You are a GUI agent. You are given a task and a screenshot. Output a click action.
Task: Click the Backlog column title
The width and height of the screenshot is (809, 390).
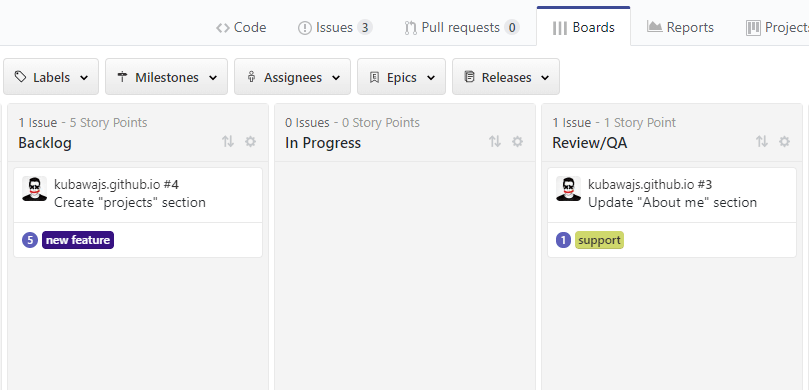point(45,143)
